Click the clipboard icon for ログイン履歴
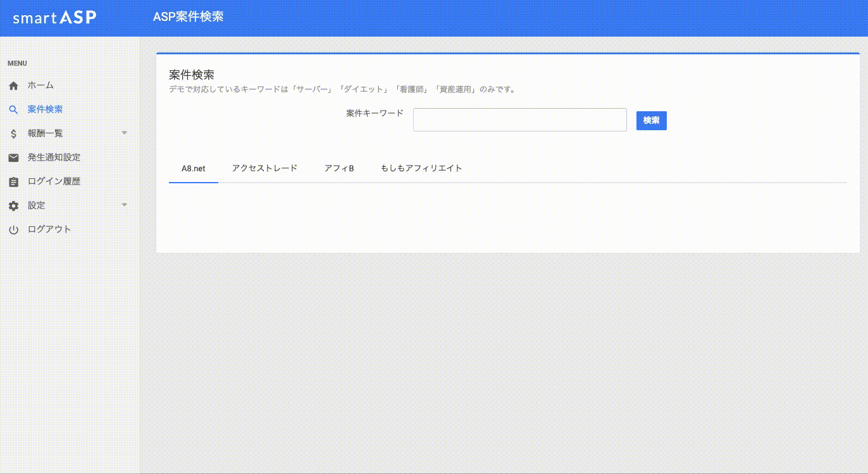Screen dimensions: 868x474 (x=13, y=182)
